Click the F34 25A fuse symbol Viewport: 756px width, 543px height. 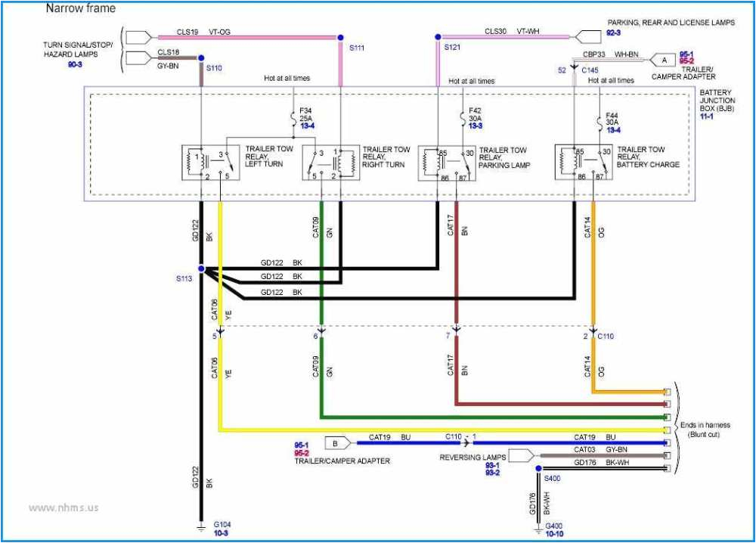tap(293, 118)
